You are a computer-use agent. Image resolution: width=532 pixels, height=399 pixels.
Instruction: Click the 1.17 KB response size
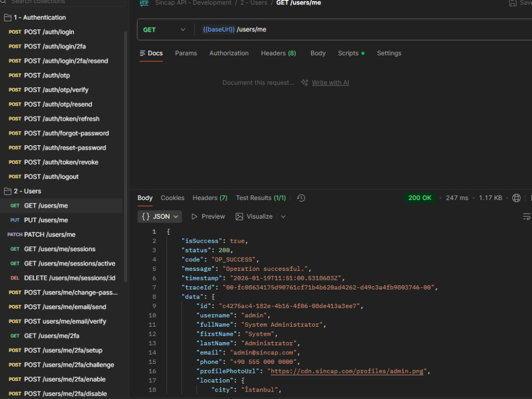pyautogui.click(x=491, y=198)
